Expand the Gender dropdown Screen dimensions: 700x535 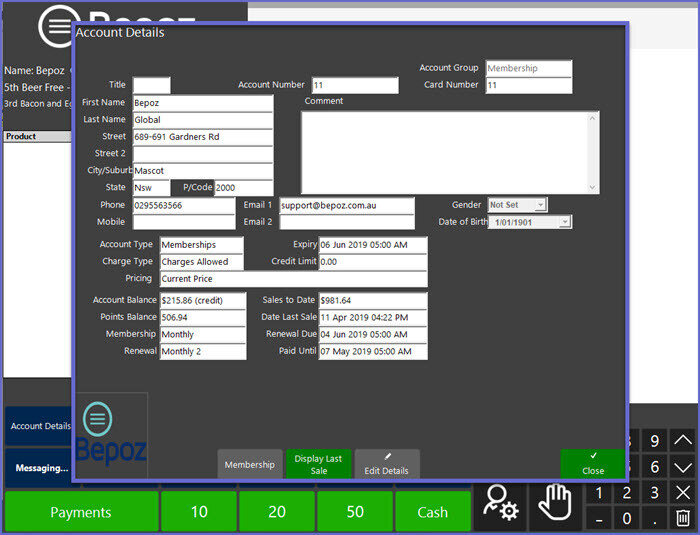540,205
